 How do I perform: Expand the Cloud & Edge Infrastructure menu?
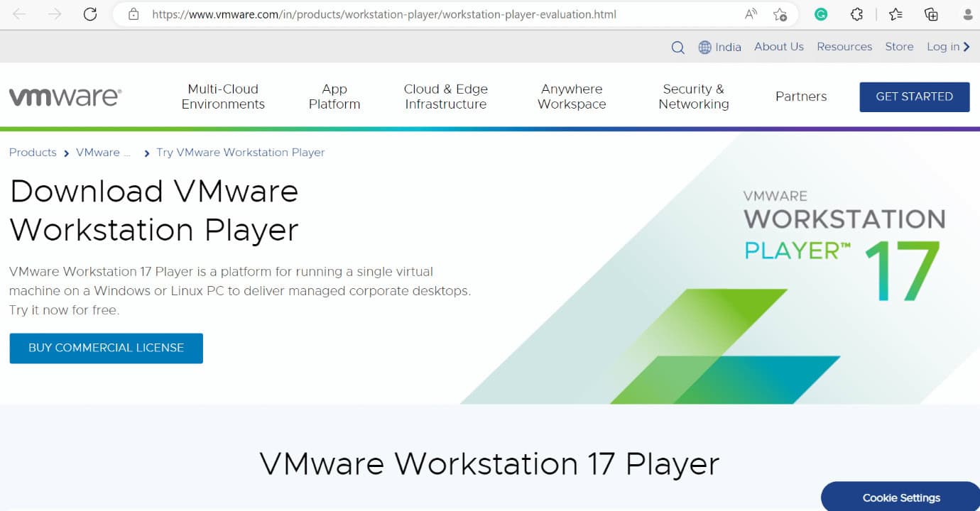click(446, 97)
